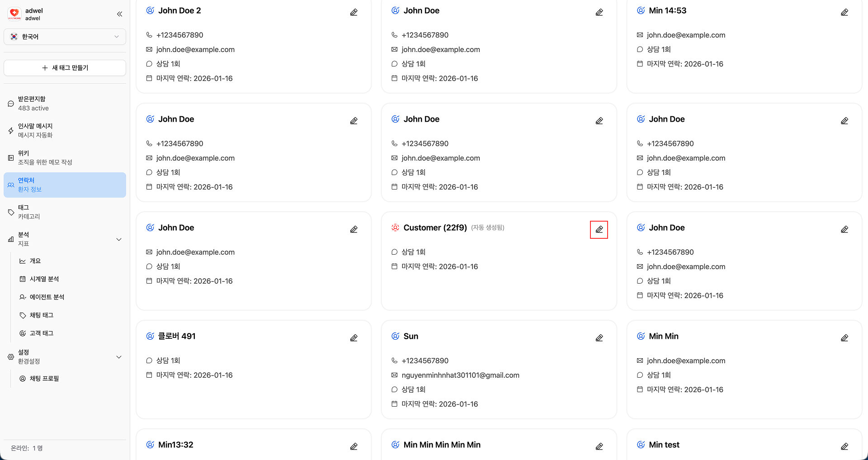Click edit icon on Customer (22f9) card

click(599, 230)
